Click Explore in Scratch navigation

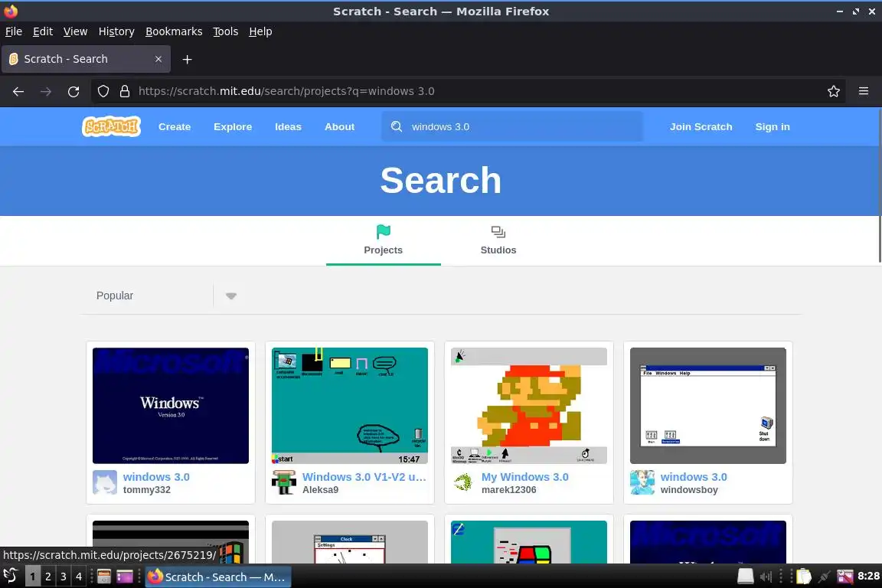coord(233,126)
